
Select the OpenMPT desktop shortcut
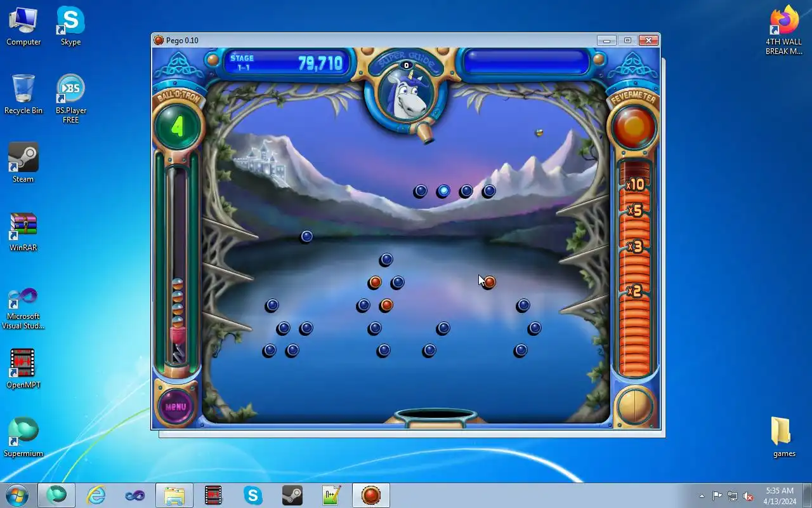23,369
